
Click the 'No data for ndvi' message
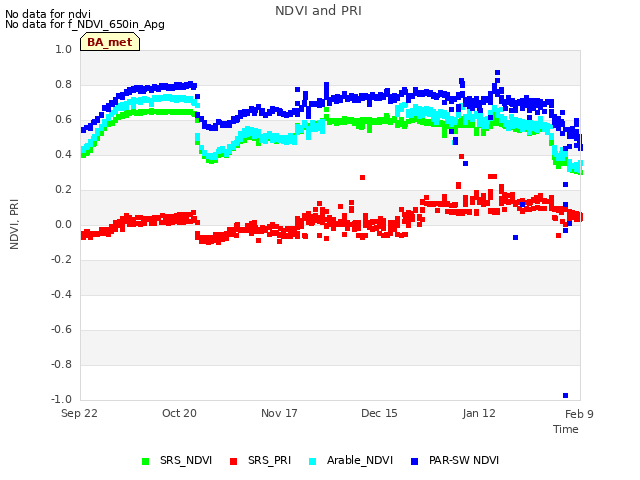coord(48,14)
